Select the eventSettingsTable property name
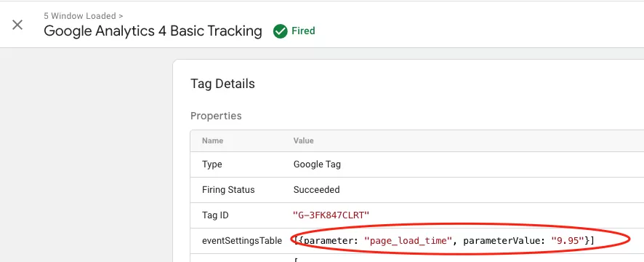Screen dimensions: 644x262 pyautogui.click(x=242, y=241)
